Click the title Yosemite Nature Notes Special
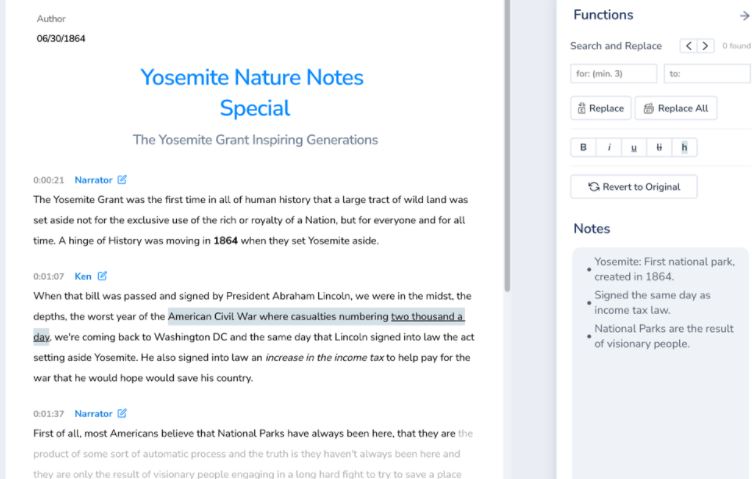Image resolution: width=755 pixels, height=479 pixels. click(252, 92)
